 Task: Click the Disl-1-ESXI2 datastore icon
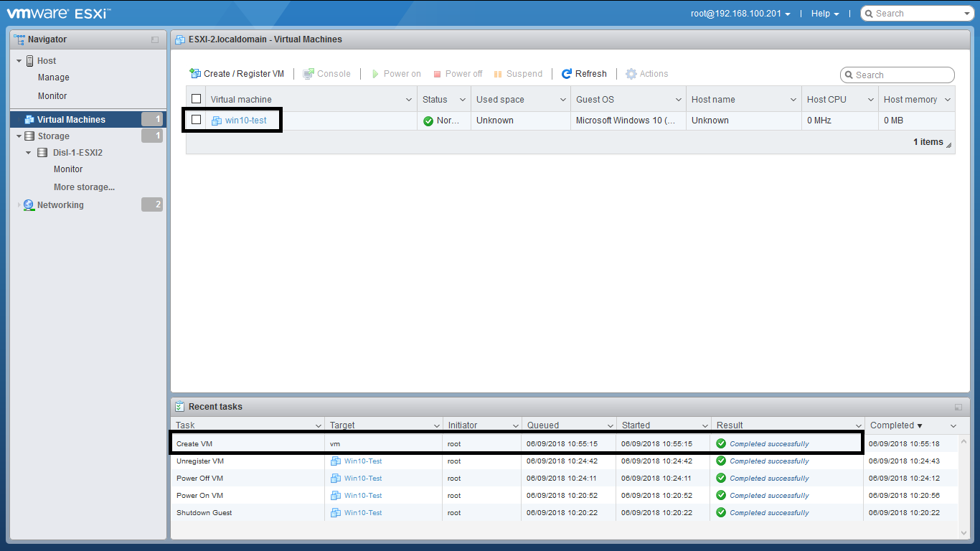42,153
